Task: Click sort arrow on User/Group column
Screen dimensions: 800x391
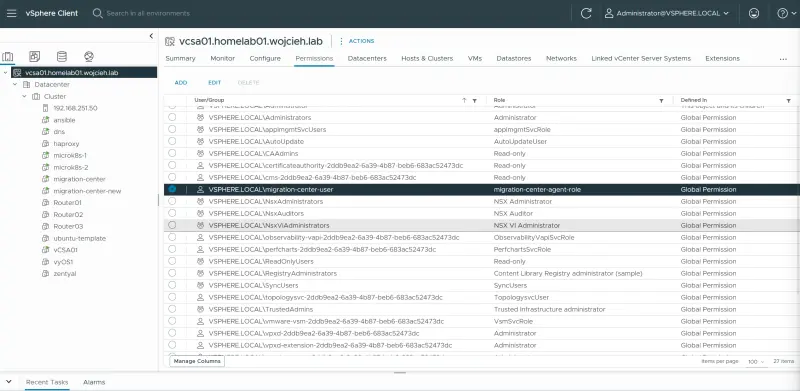Action: [x=464, y=101]
